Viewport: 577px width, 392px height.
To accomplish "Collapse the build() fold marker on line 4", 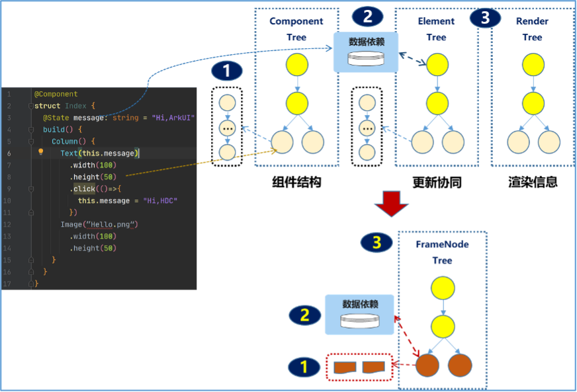I will pos(31,130).
